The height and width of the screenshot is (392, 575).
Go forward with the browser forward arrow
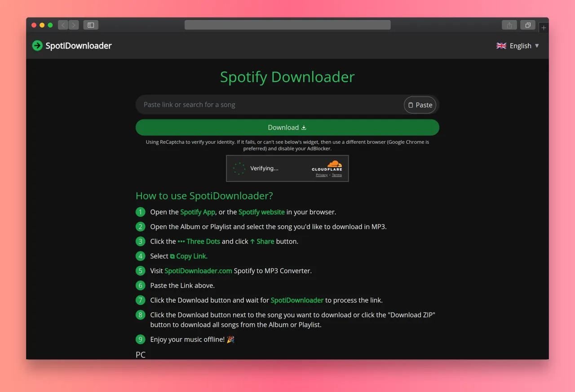(x=74, y=25)
